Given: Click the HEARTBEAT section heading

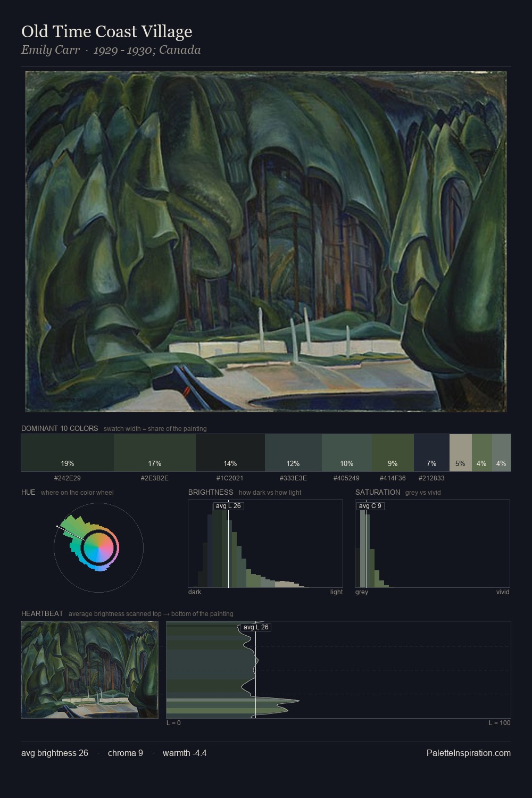Looking at the screenshot, I should pyautogui.click(x=42, y=613).
